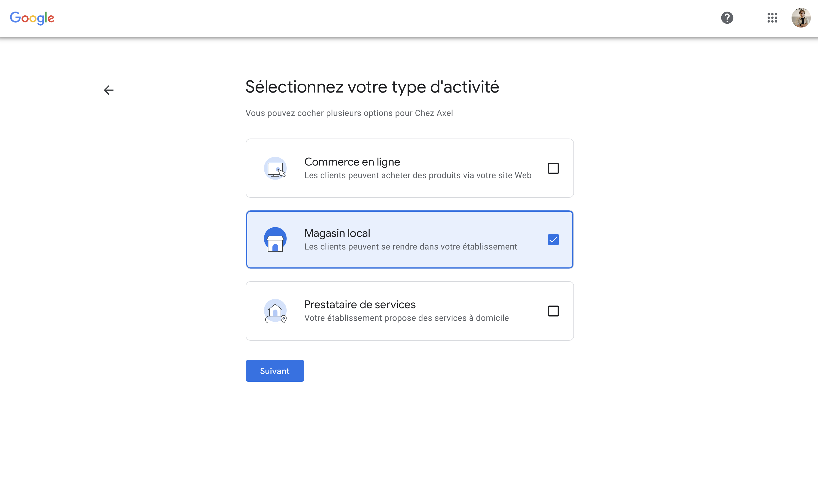Open the Google apps grid
The width and height of the screenshot is (818, 504).
[x=772, y=18]
